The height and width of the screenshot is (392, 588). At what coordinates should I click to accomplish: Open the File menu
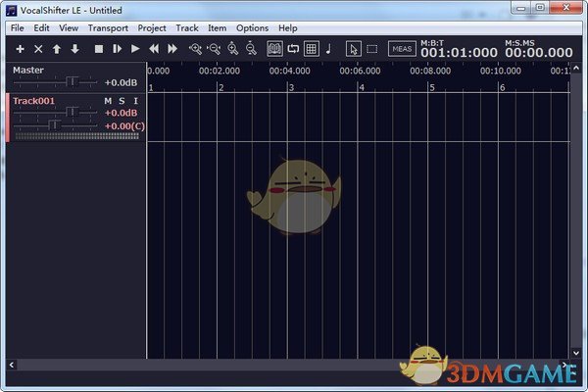18,28
